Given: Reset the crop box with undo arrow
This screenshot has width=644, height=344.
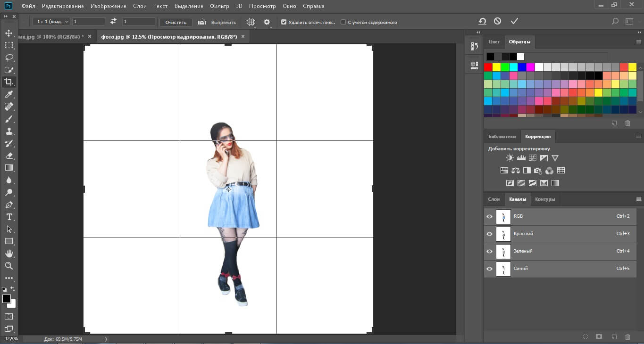Looking at the screenshot, I should click(482, 22).
